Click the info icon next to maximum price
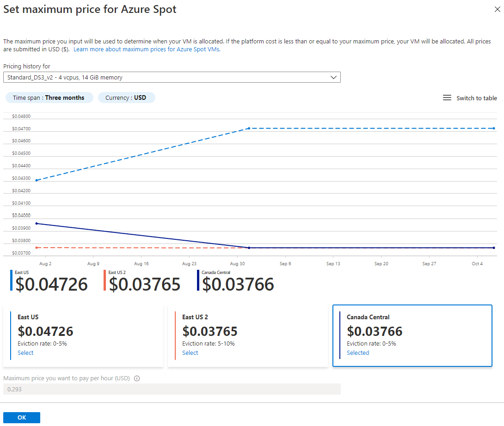Viewport: 504px width, 426px height. coord(136,378)
